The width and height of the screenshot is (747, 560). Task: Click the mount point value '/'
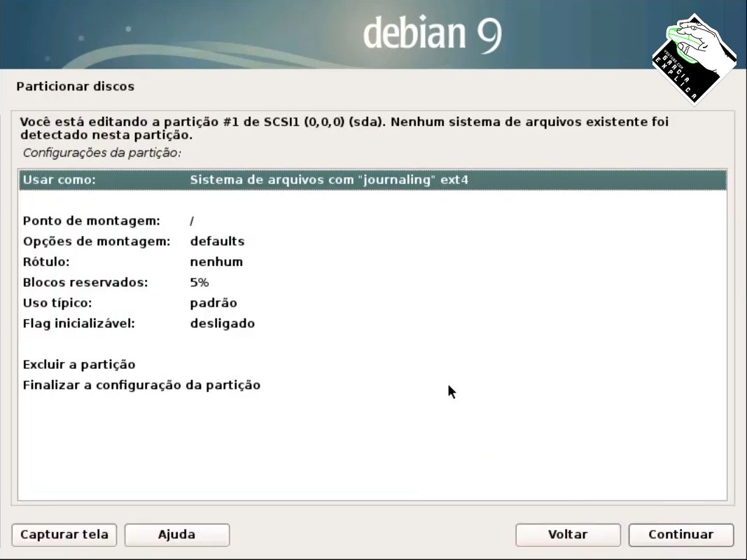(192, 221)
